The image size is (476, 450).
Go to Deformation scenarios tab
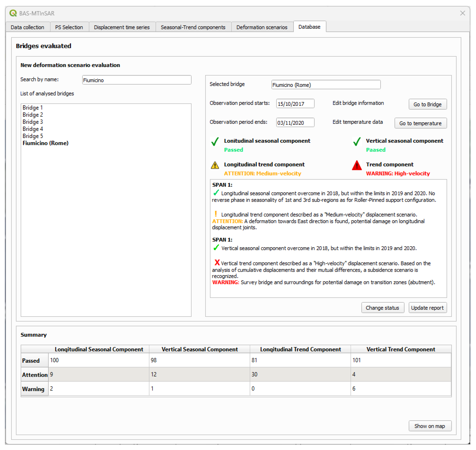point(262,27)
